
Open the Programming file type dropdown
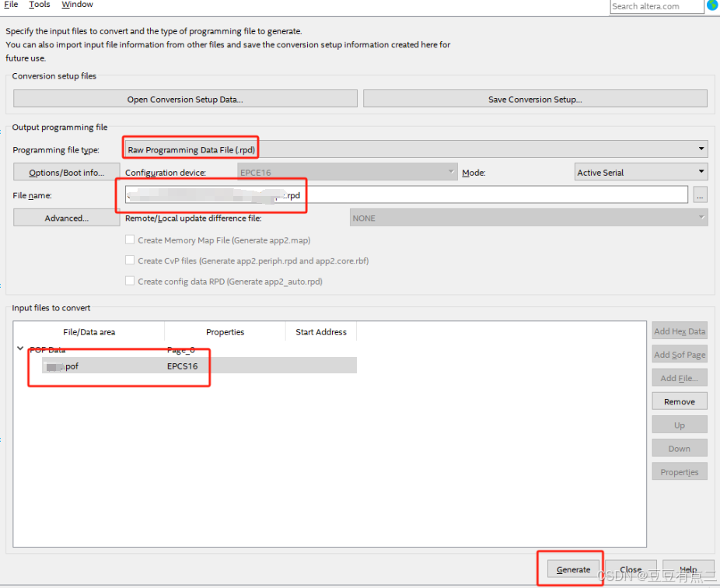[x=416, y=149]
